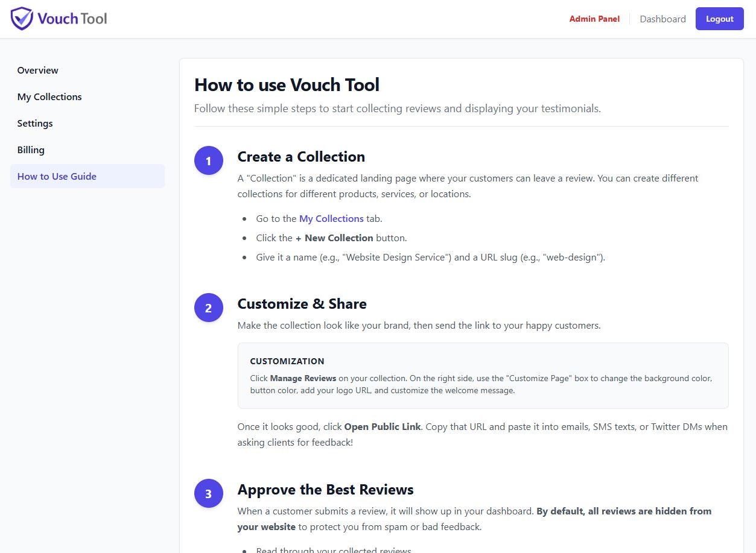Select Overview in the sidebar
The height and width of the screenshot is (553, 756).
(37, 70)
